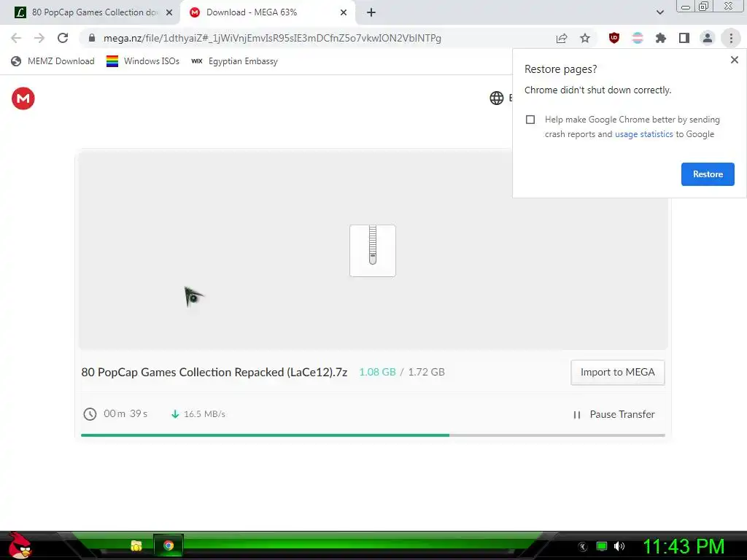
Task: Click the file name 80 PopCap Games Collection Repacked
Action: (x=214, y=373)
